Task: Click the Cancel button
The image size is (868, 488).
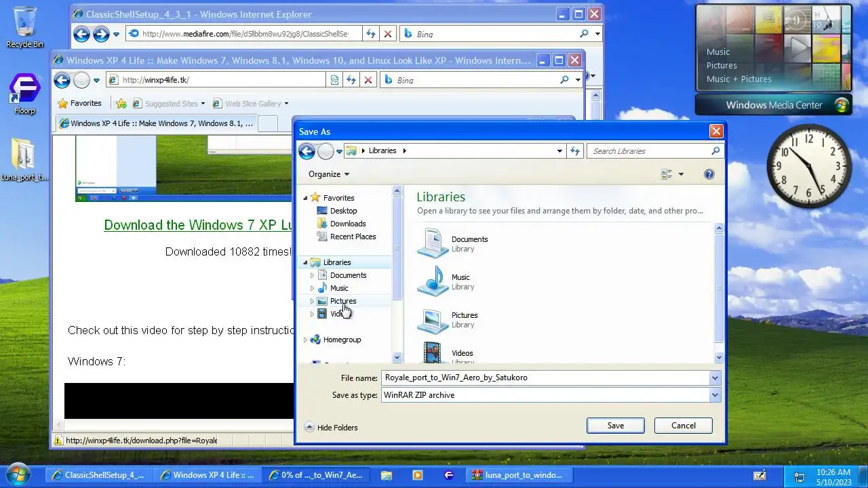Action: point(684,426)
